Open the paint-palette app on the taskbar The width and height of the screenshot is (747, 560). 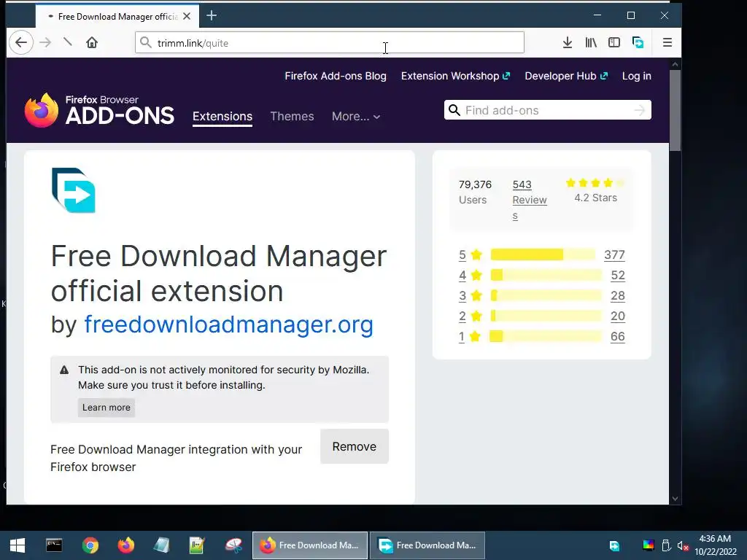(233, 545)
